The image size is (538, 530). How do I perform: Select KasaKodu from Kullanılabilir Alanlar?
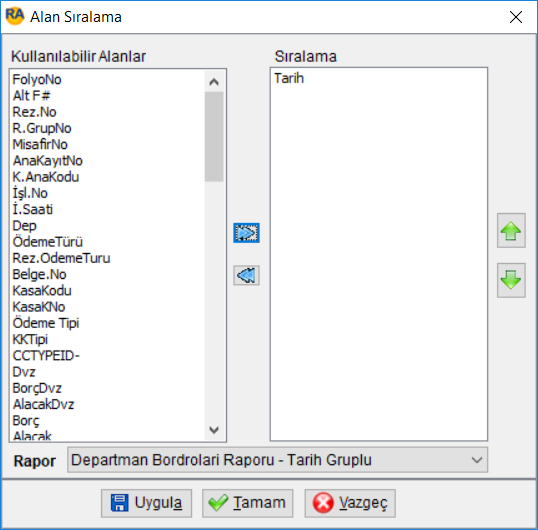[42, 291]
